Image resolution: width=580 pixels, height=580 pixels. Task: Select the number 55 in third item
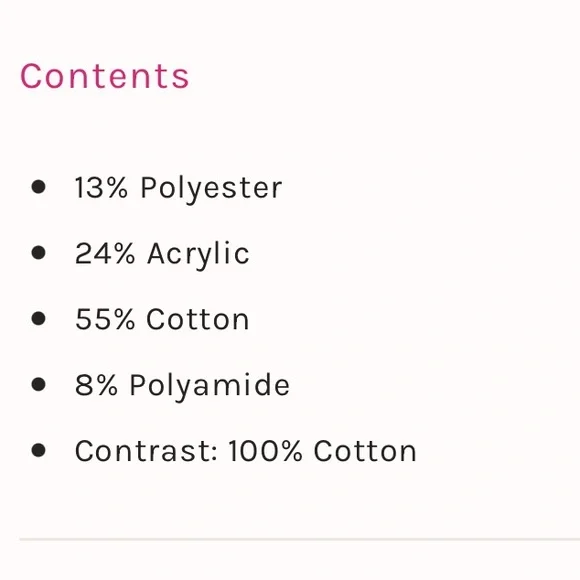(x=91, y=319)
